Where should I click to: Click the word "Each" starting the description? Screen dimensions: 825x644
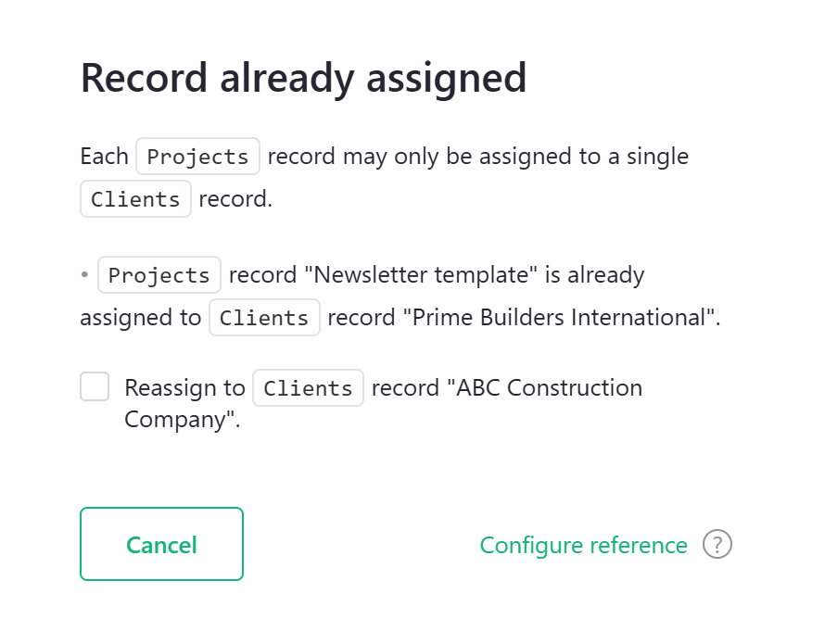click(104, 157)
